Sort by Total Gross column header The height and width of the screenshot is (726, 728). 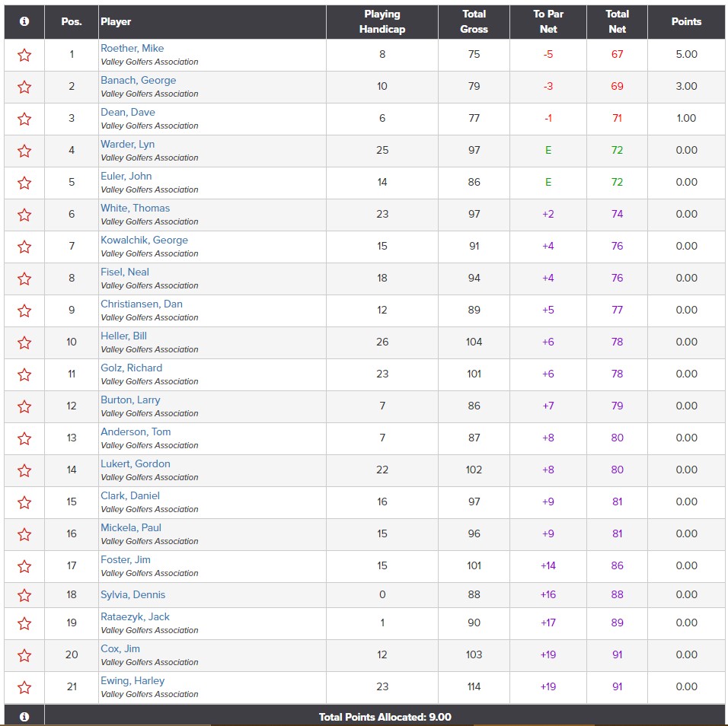point(474,22)
